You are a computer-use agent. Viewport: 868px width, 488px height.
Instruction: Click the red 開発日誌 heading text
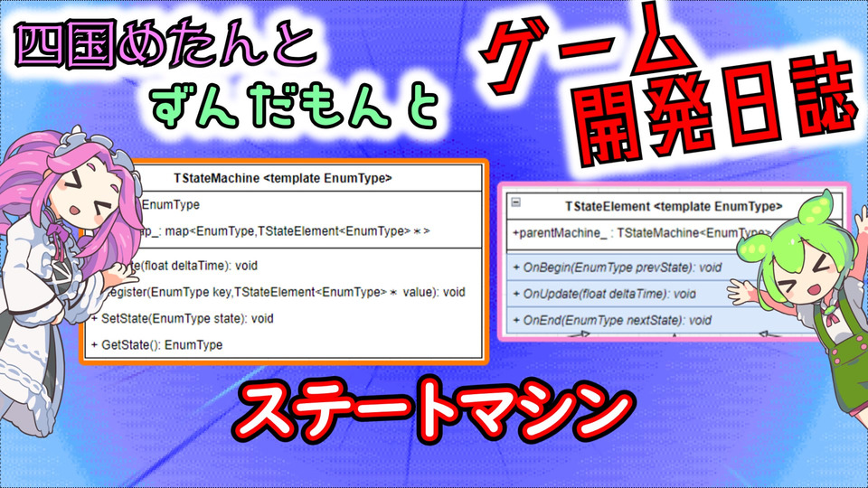[x=714, y=108]
